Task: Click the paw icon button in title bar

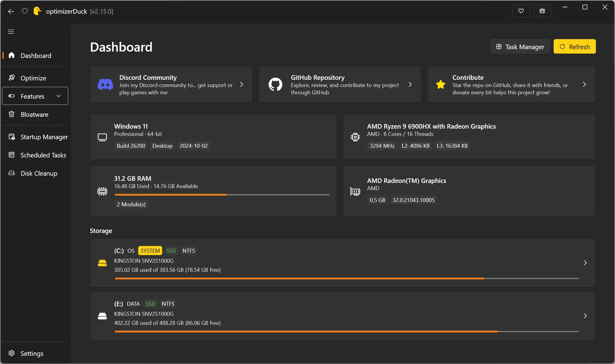Action: click(542, 11)
